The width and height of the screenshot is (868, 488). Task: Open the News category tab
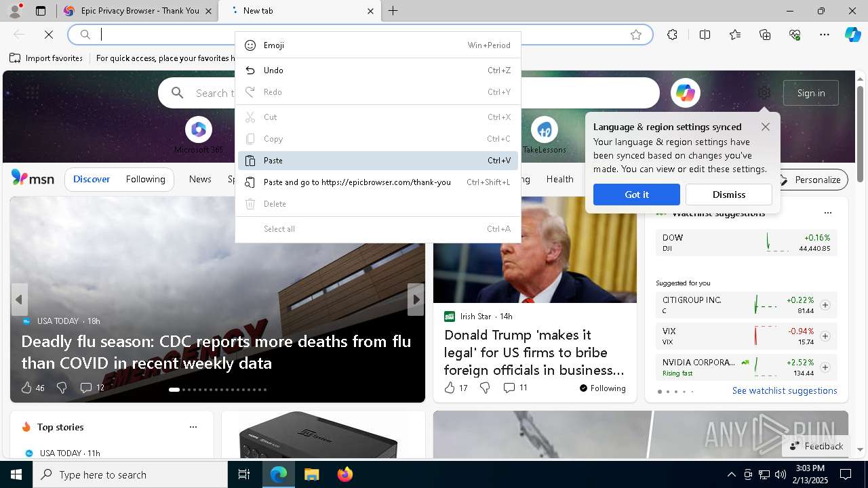coord(200,180)
